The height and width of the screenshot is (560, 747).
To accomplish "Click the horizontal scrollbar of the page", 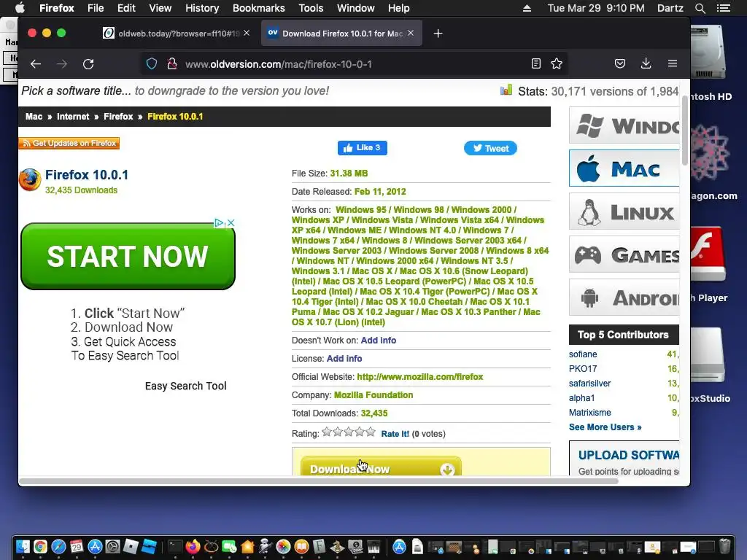I will click(320, 481).
